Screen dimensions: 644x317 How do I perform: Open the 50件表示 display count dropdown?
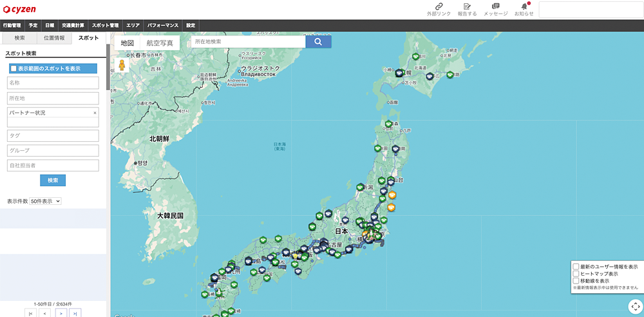click(x=45, y=201)
